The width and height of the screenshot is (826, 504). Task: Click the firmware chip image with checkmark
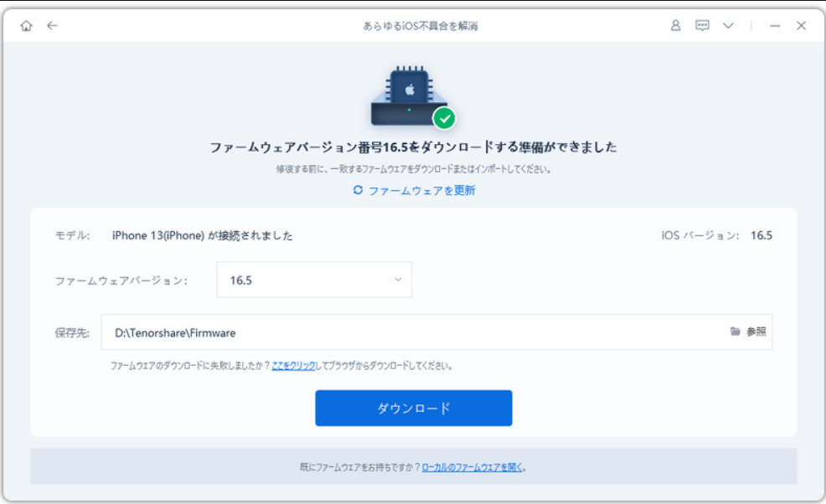click(414, 97)
